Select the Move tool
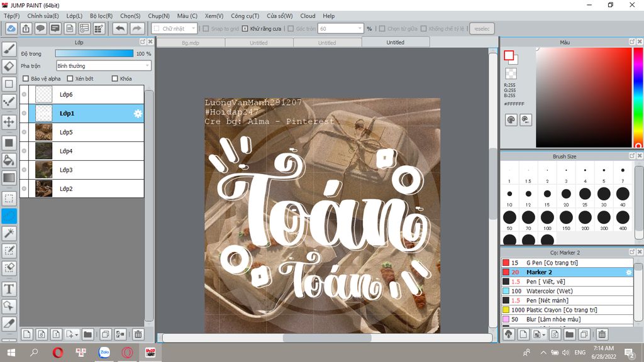The image size is (644, 362). coord(9,121)
